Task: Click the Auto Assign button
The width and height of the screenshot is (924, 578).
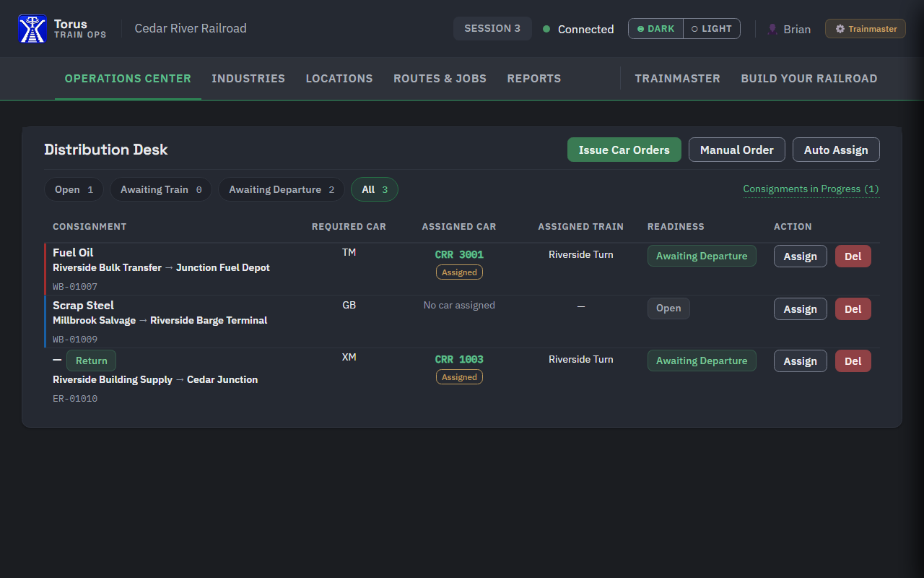Action: coord(836,150)
